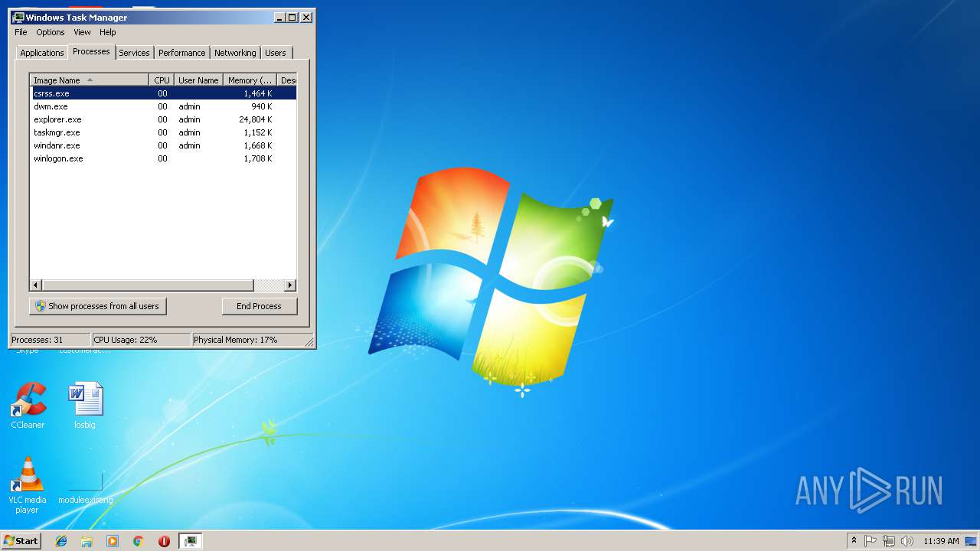Open Opera browser from the taskbar
Viewport: 980px width, 551px height.
click(164, 541)
